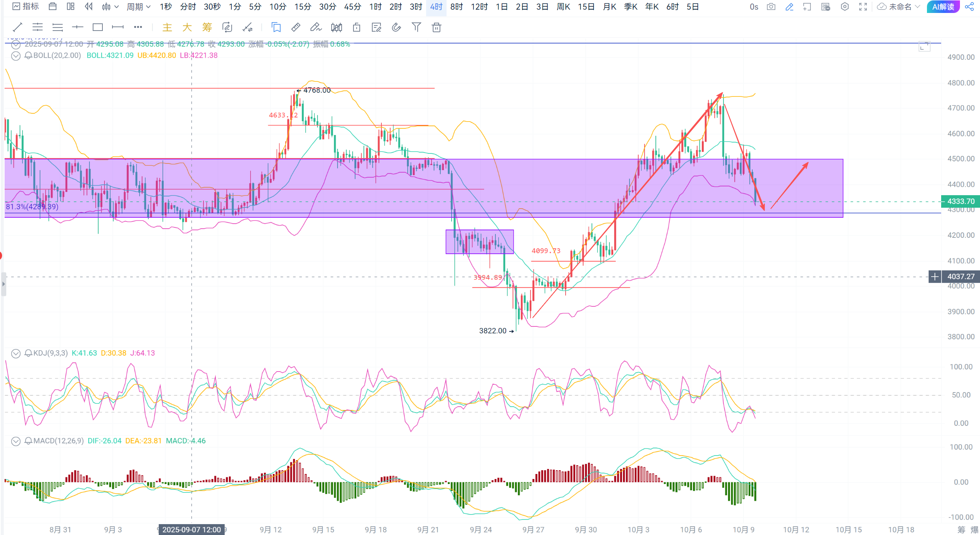Click the share icon
The width and height of the screenshot is (980, 535).
coord(969,7)
